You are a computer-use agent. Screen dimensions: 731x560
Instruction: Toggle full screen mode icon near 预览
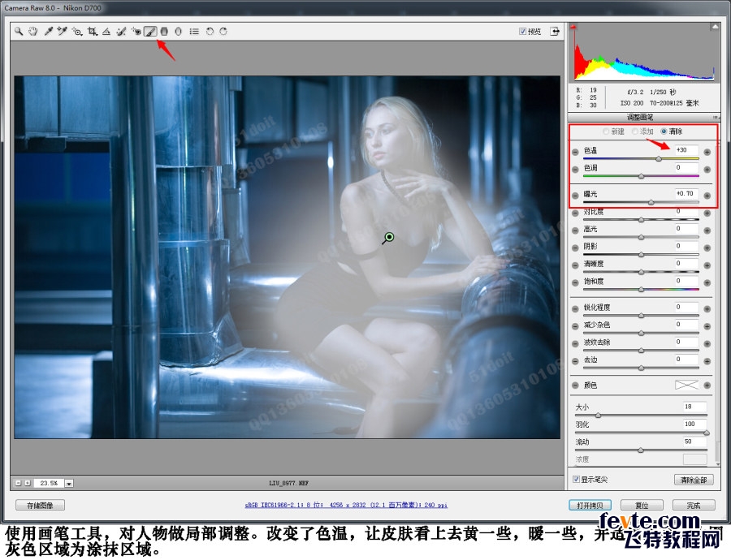coord(554,31)
